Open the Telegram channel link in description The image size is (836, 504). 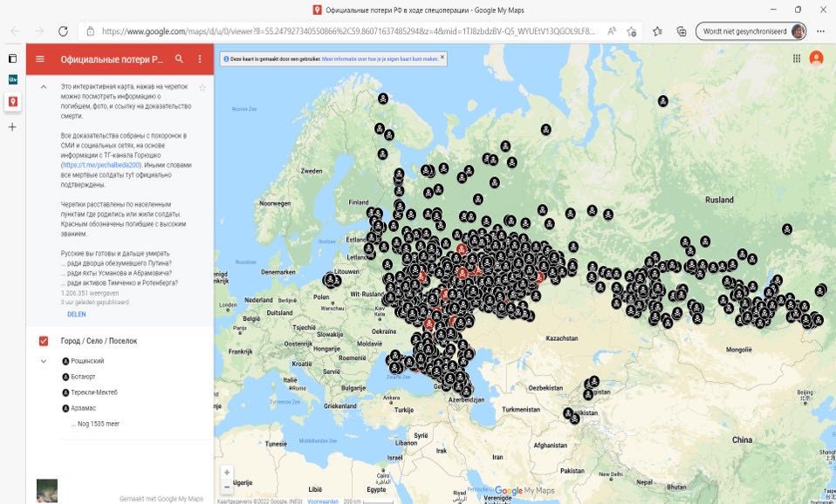point(100,165)
